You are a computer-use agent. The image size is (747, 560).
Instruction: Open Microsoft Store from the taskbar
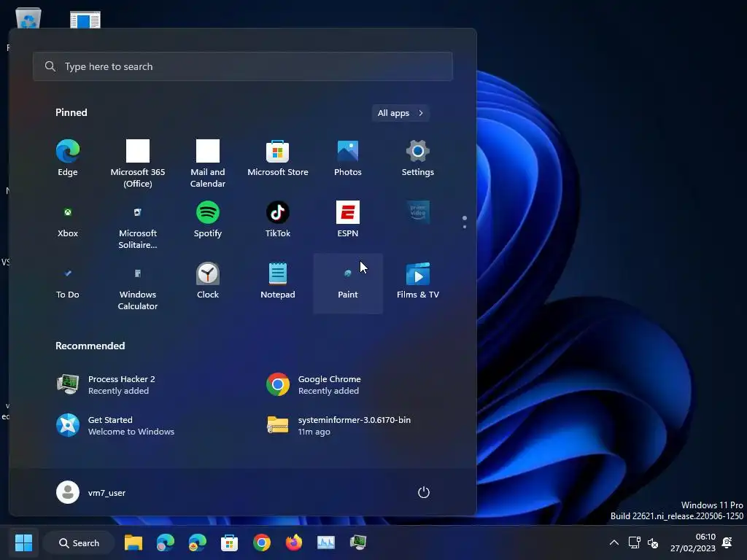(x=229, y=542)
